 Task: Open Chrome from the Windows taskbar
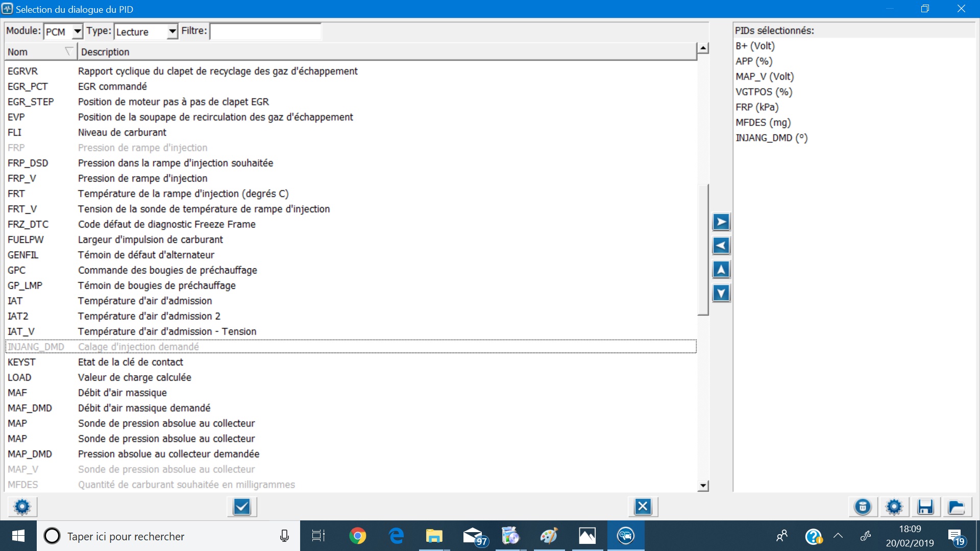(x=357, y=536)
